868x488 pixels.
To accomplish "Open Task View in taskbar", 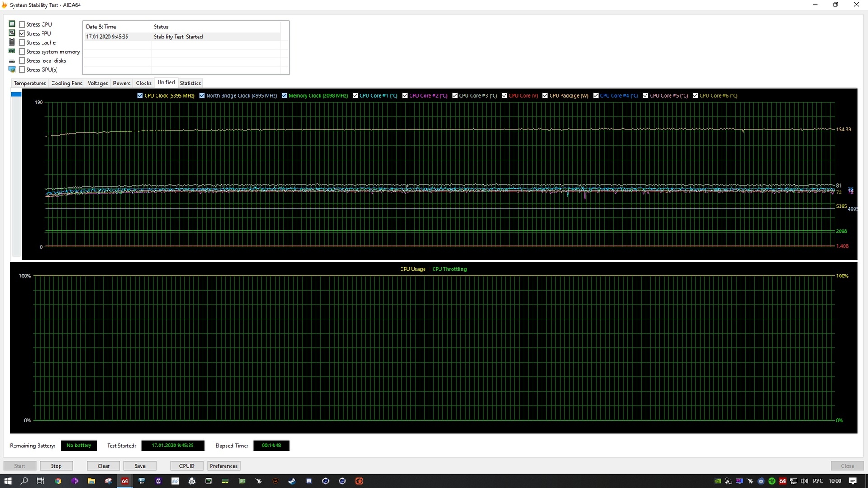I will (x=40, y=481).
